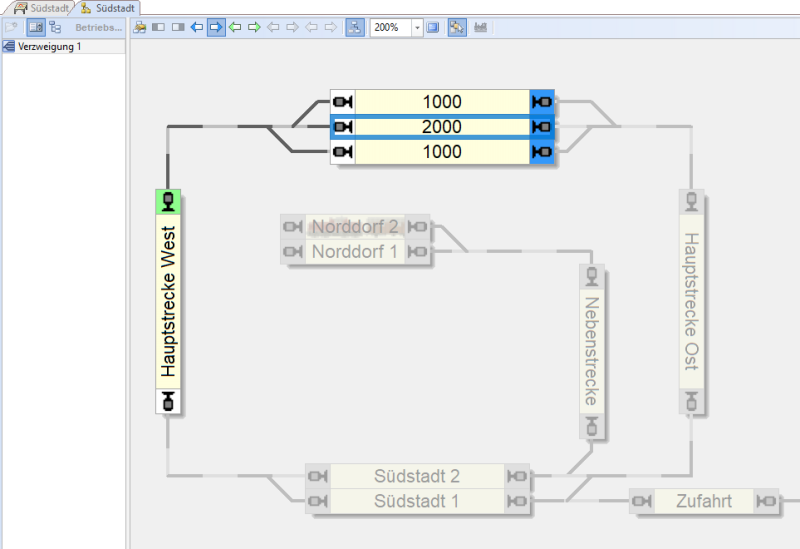The height and width of the screenshot is (549, 800).
Task: Click the green right arrow toolbar icon
Action: click(254, 27)
